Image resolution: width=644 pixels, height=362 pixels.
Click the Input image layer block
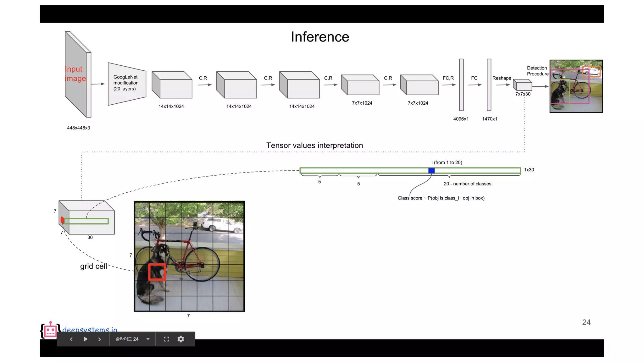[77, 74]
